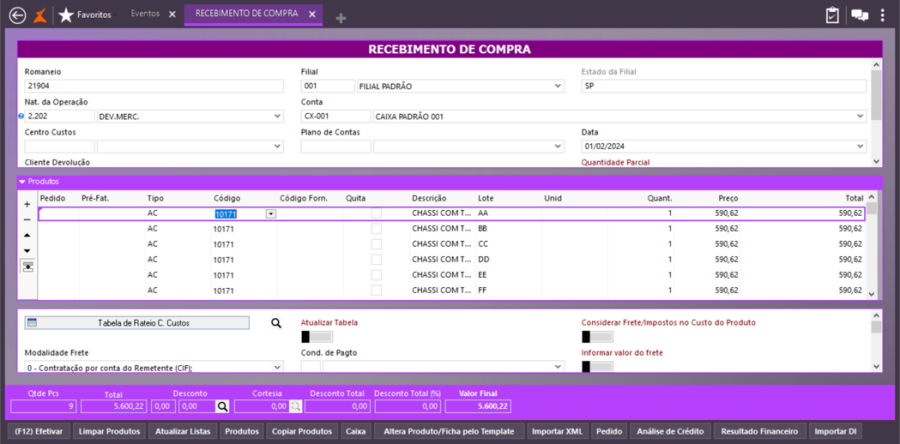Viewport: 900px width, 444px height.
Task: Click the Conta code field CX-001
Action: (336, 116)
